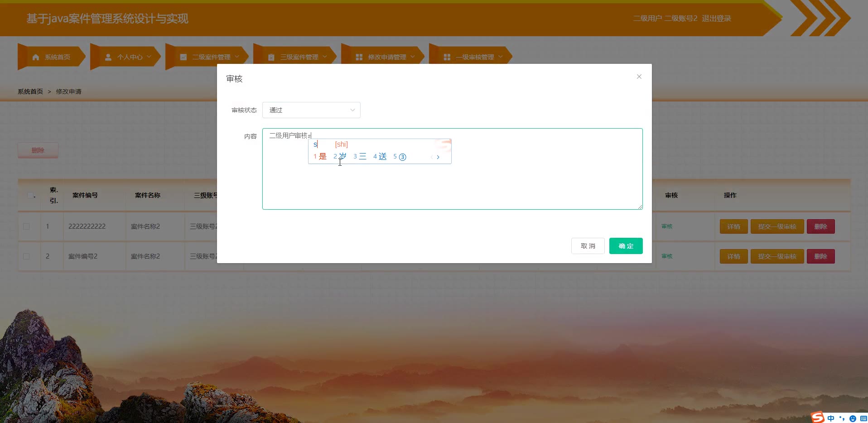Click 提交一级审核 for case 2222222222
The width and height of the screenshot is (868, 423).
click(777, 226)
